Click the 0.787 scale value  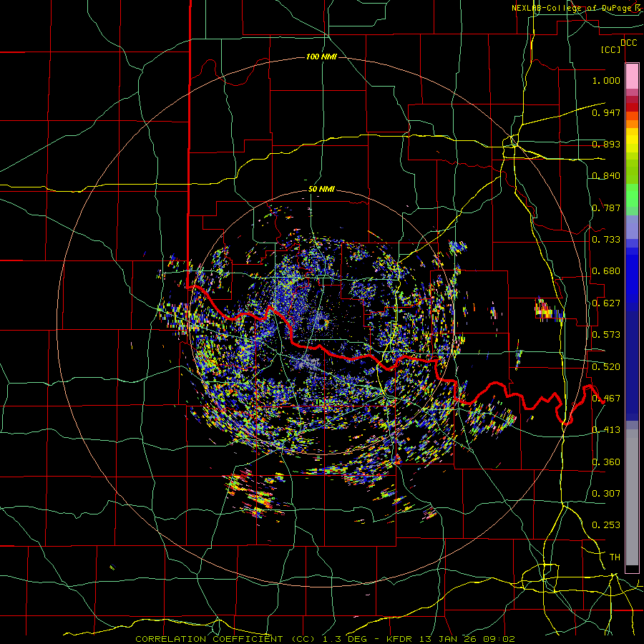[x=606, y=208]
